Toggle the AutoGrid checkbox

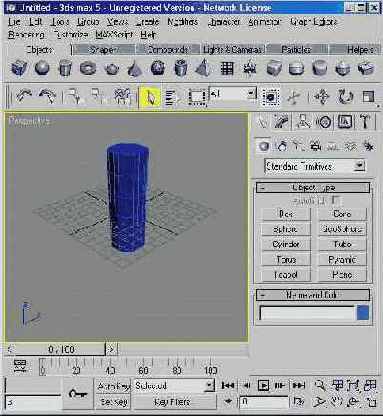(x=336, y=201)
